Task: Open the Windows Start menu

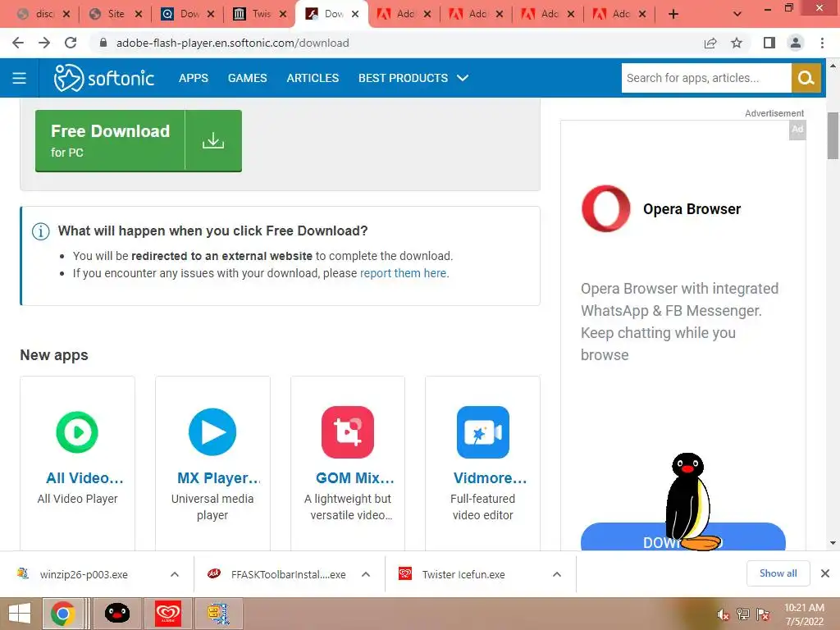Action: [x=20, y=614]
